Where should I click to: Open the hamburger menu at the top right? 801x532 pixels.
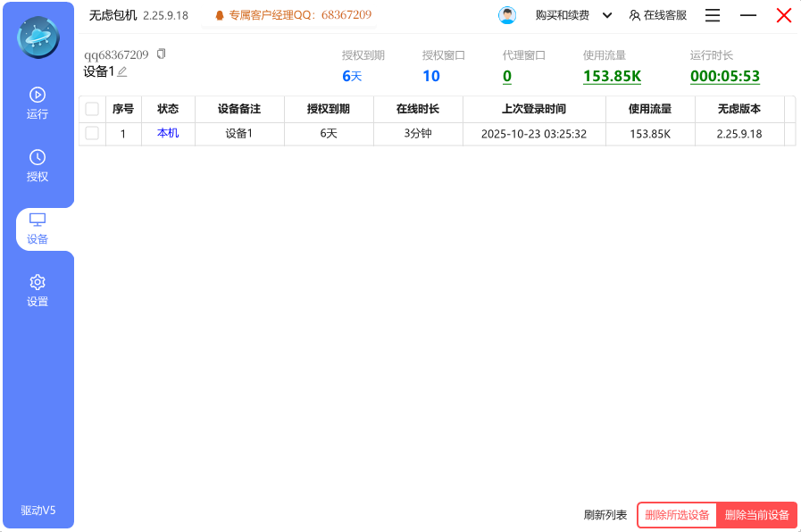[x=712, y=15]
